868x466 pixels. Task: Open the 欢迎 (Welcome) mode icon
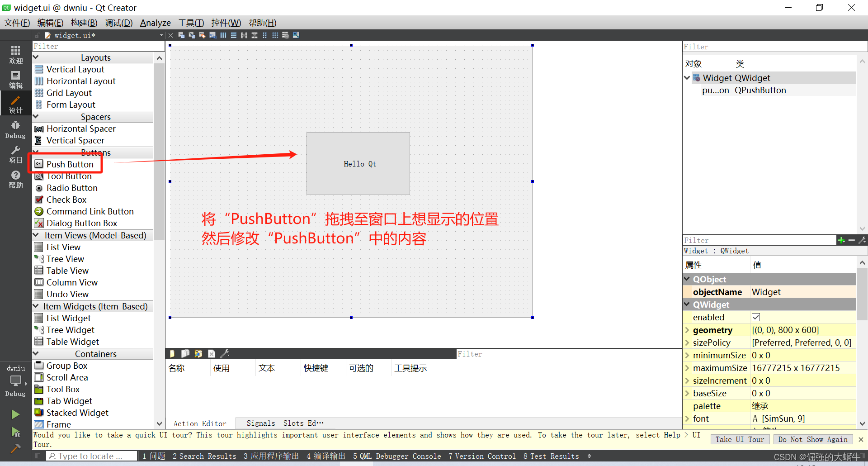[15, 54]
